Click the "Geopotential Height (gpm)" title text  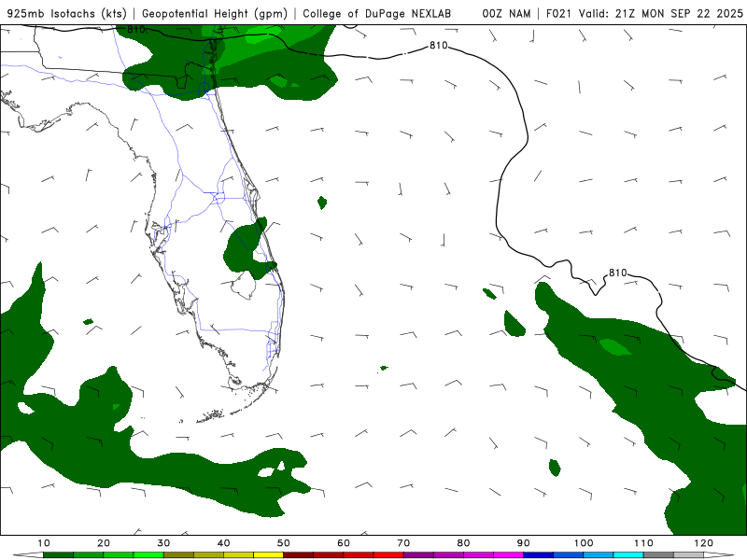[x=215, y=14]
